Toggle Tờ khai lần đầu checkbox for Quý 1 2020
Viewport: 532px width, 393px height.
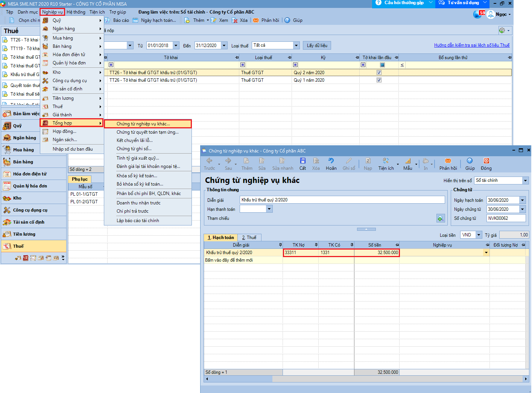pos(379,80)
